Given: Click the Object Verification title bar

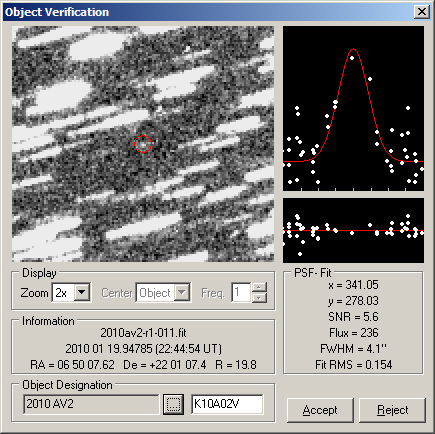Looking at the screenshot, I should (208, 12).
